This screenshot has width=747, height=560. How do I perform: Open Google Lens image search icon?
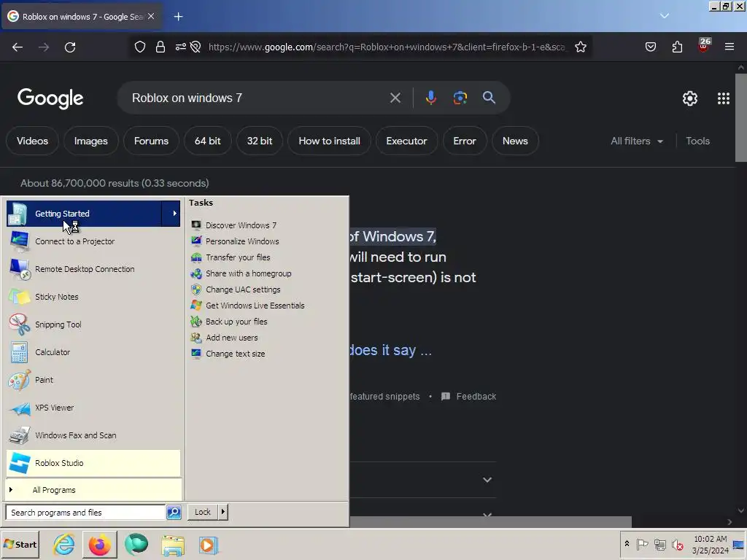(x=460, y=98)
